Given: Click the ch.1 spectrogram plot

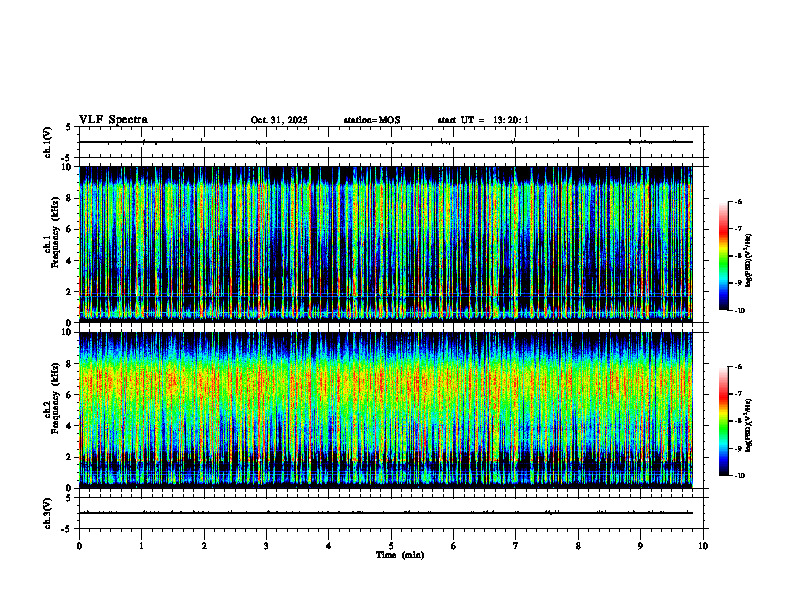Looking at the screenshot, I should [386, 244].
